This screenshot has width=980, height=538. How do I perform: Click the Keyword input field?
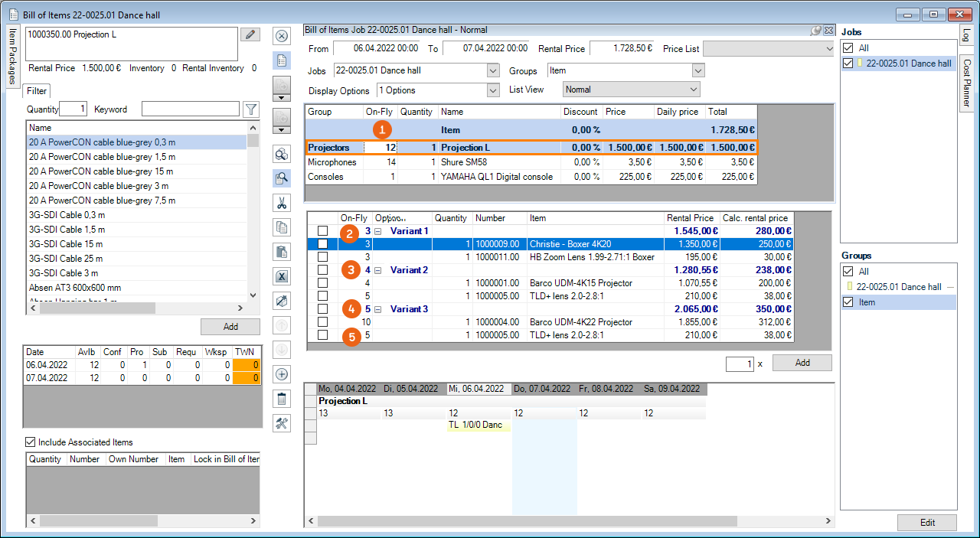pyautogui.click(x=190, y=109)
